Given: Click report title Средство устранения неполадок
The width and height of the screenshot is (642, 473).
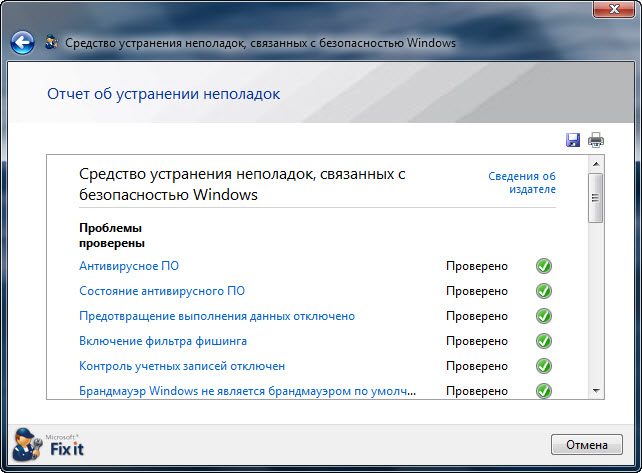Looking at the screenshot, I should tap(242, 184).
